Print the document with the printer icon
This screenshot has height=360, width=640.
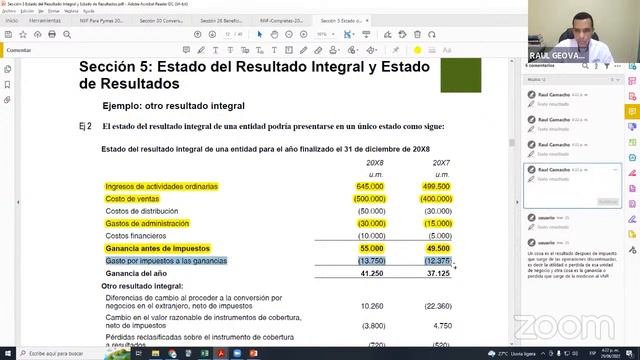[x=52, y=35]
